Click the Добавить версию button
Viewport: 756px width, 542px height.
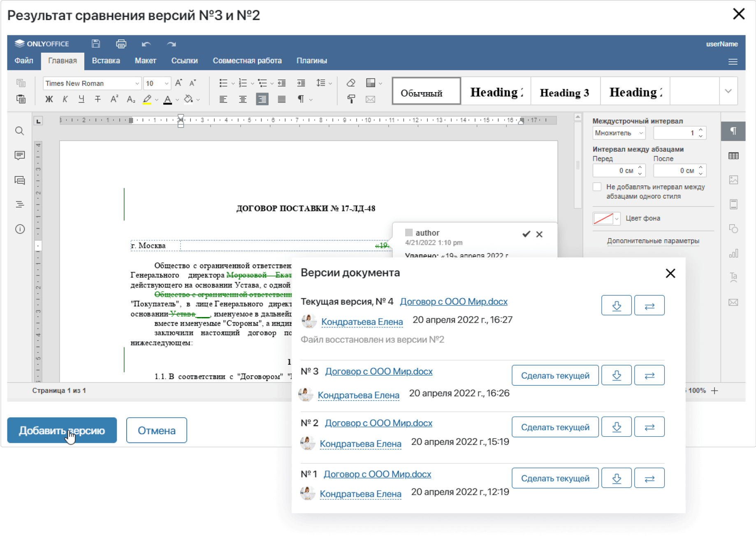pyautogui.click(x=62, y=430)
